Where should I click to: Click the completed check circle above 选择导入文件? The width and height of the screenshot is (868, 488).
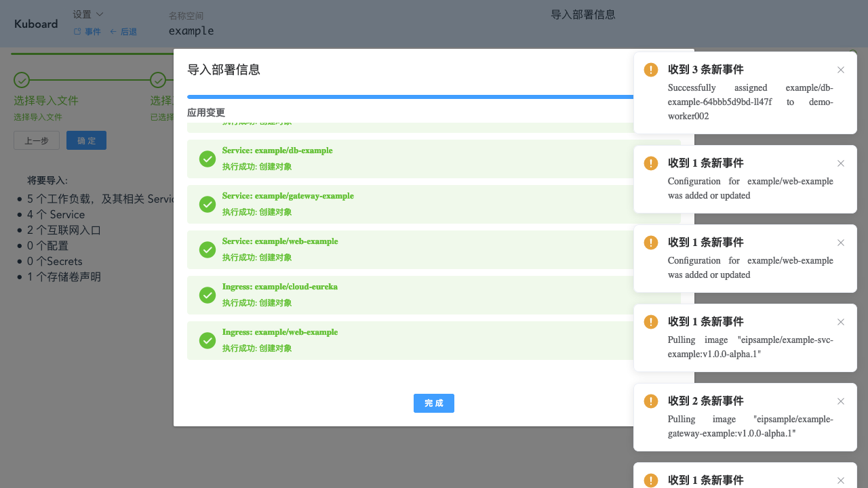pos(22,79)
